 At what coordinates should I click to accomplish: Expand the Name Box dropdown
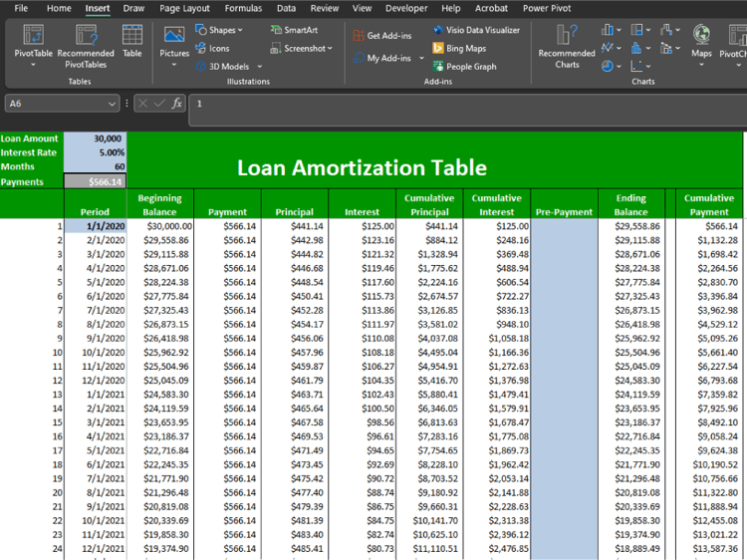point(112,104)
